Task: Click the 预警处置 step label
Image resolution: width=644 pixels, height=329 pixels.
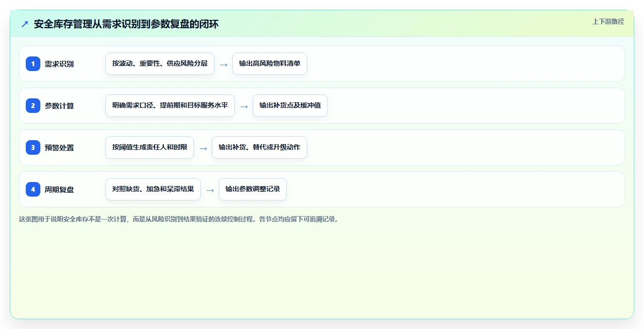Action: tap(59, 147)
